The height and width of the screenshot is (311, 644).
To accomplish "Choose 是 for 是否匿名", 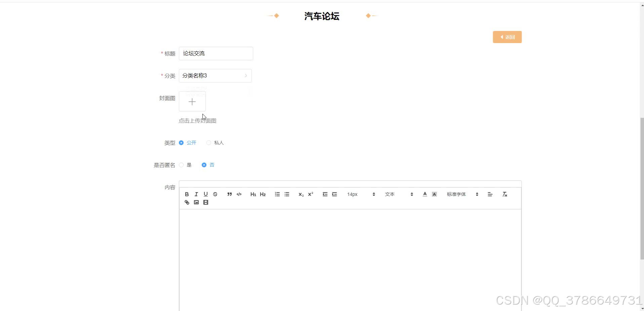I will point(182,165).
